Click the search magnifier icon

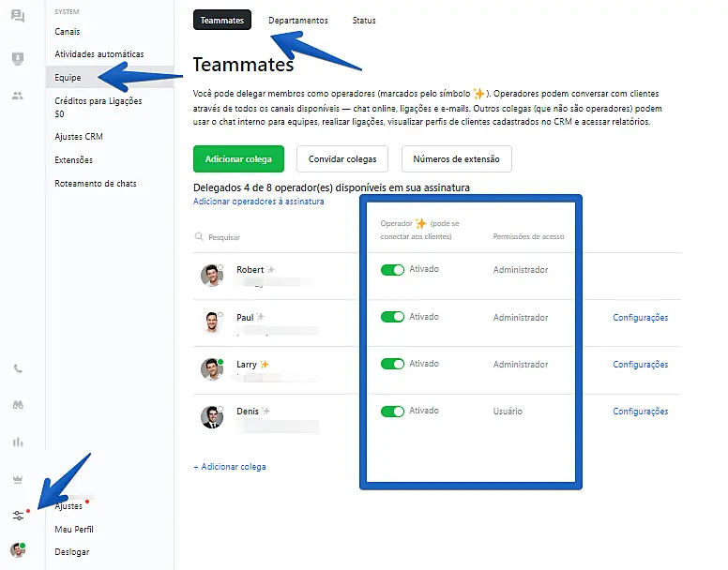[x=199, y=236]
